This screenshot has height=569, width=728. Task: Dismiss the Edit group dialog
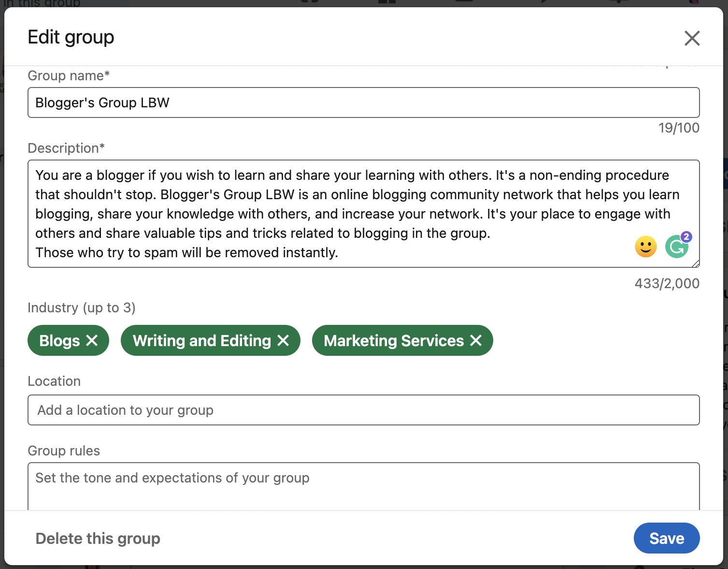(692, 38)
